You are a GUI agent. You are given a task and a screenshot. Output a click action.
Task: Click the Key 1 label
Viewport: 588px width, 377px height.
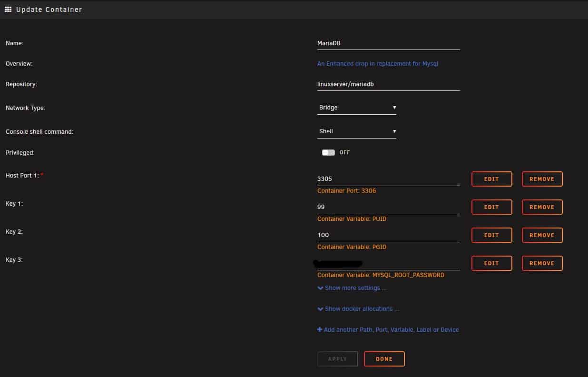tap(14, 204)
